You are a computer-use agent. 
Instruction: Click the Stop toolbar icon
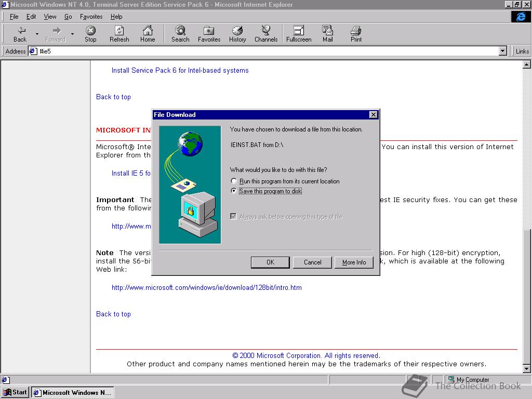pos(90,34)
